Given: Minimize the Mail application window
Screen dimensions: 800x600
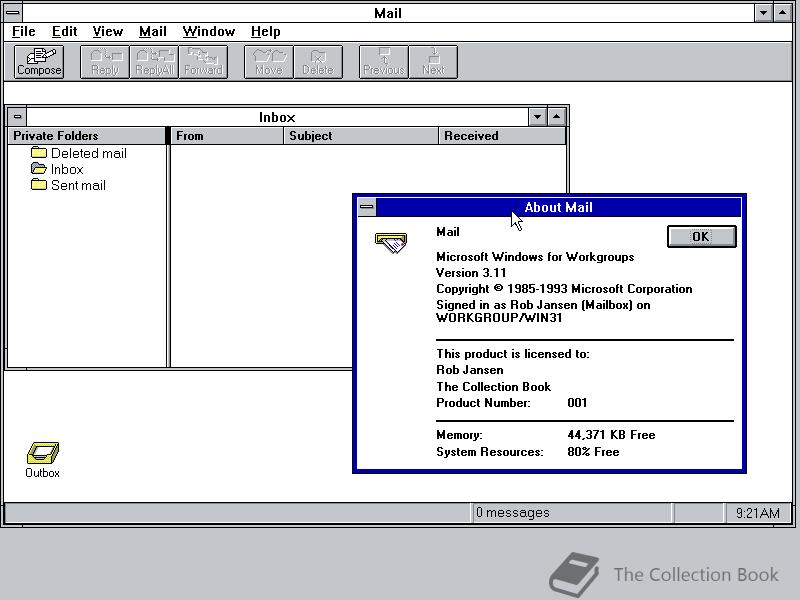Looking at the screenshot, I should 763,13.
